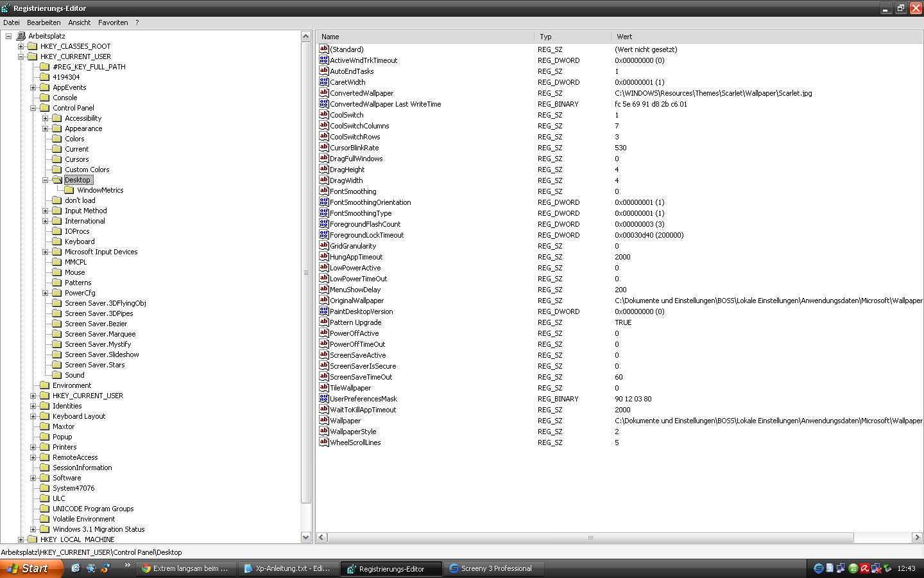924x578 pixels.
Task: Collapse the top-level HKEY_CURRENT_USER key
Action: tap(21, 57)
